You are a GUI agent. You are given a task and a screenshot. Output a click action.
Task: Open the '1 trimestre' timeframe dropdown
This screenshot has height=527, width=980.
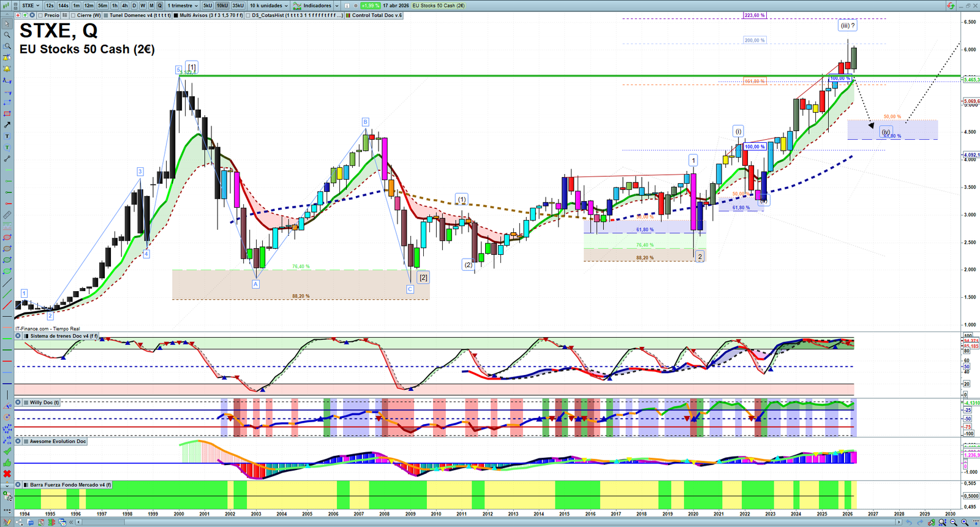(183, 6)
